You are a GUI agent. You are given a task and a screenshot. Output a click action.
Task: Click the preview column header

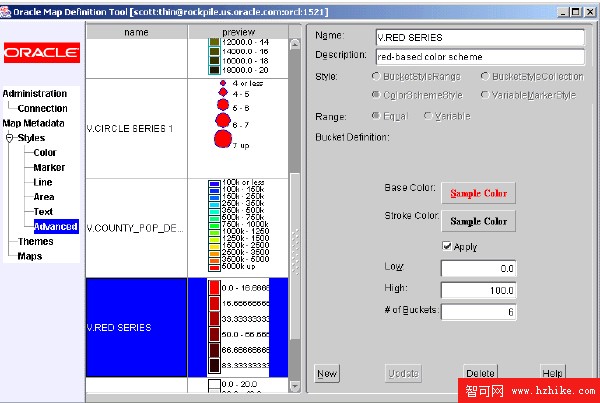point(238,32)
